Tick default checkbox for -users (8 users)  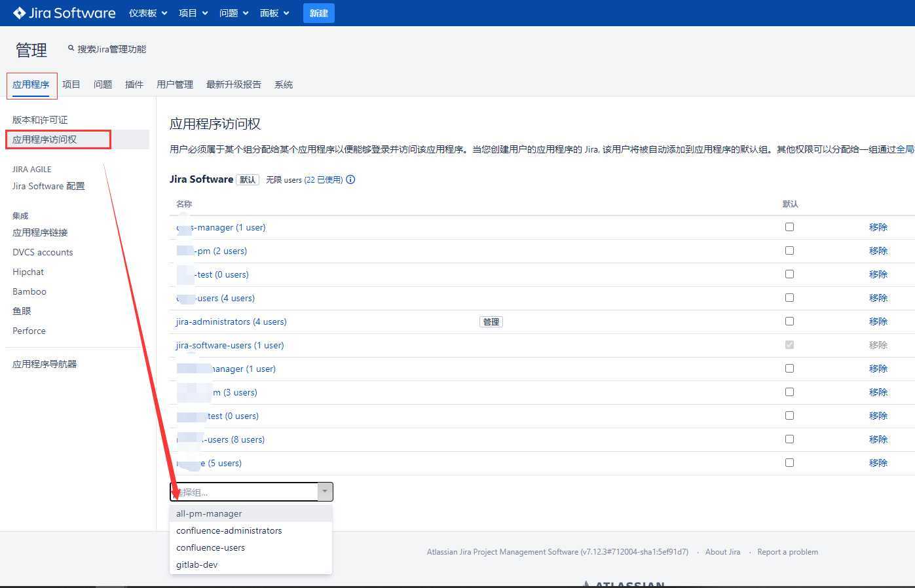point(789,439)
